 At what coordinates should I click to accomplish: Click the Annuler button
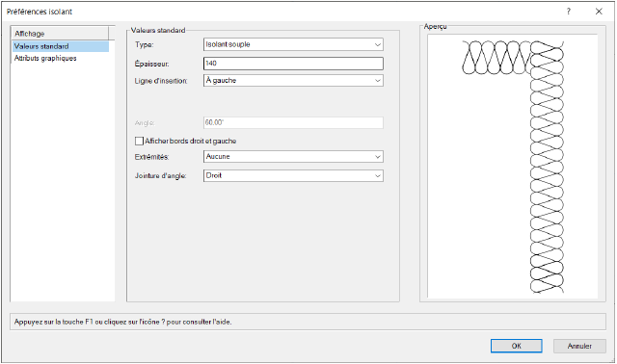[579, 346]
